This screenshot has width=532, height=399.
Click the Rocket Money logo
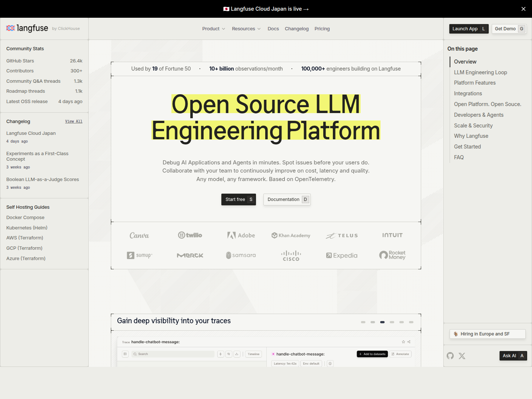coord(392,255)
